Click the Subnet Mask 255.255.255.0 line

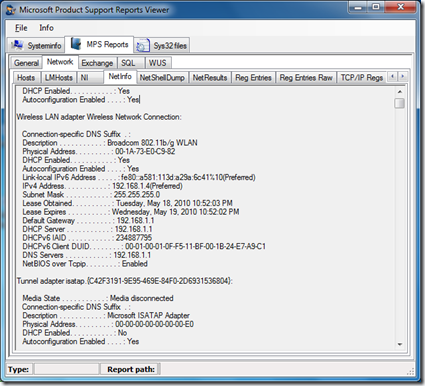(x=91, y=195)
